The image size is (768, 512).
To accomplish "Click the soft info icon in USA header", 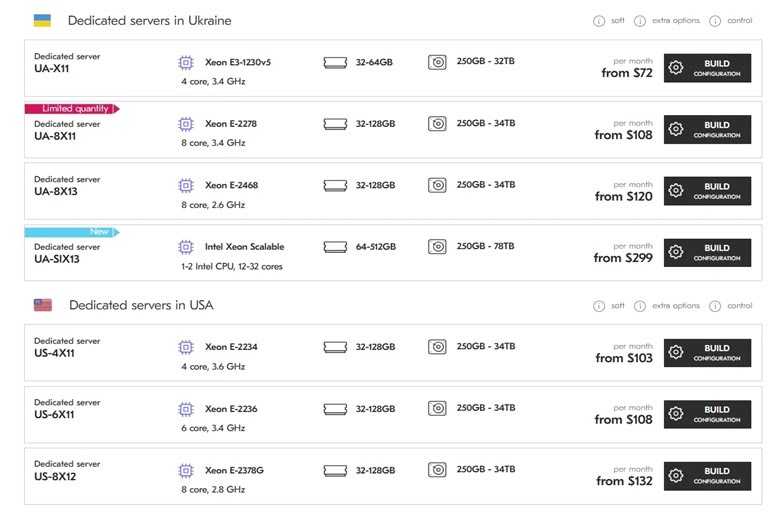I will coord(599,306).
